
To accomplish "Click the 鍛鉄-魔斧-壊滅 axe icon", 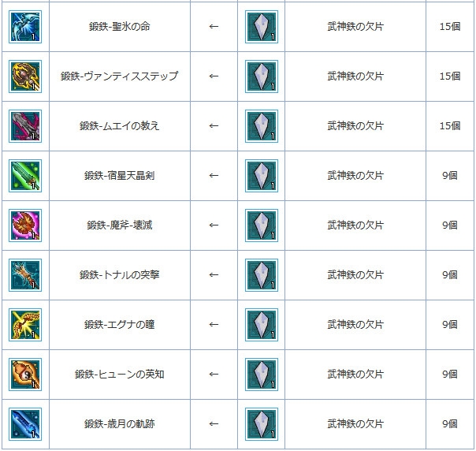I will tap(25, 225).
